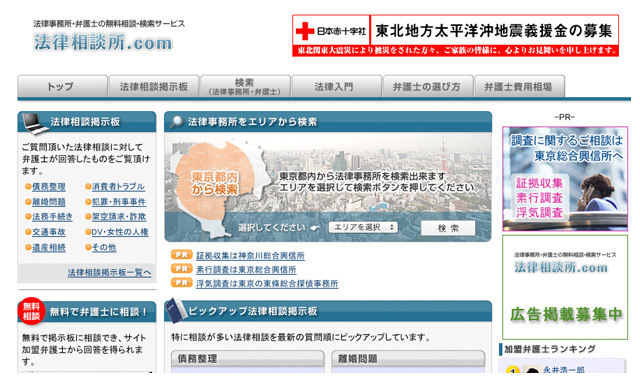This screenshot has height=382, width=640.
Task: Click the 検索 search button
Action: pyautogui.click(x=448, y=228)
